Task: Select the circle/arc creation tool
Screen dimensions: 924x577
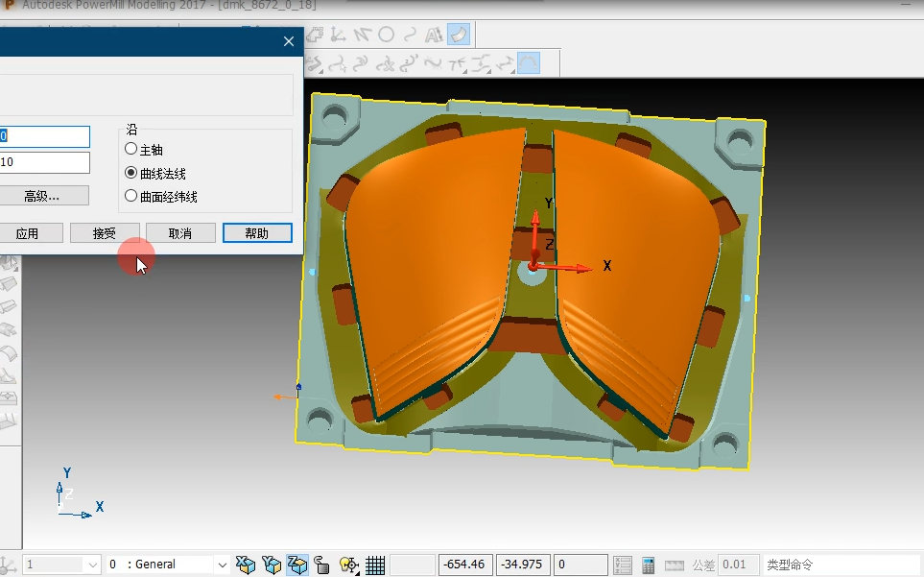Action: (x=386, y=36)
